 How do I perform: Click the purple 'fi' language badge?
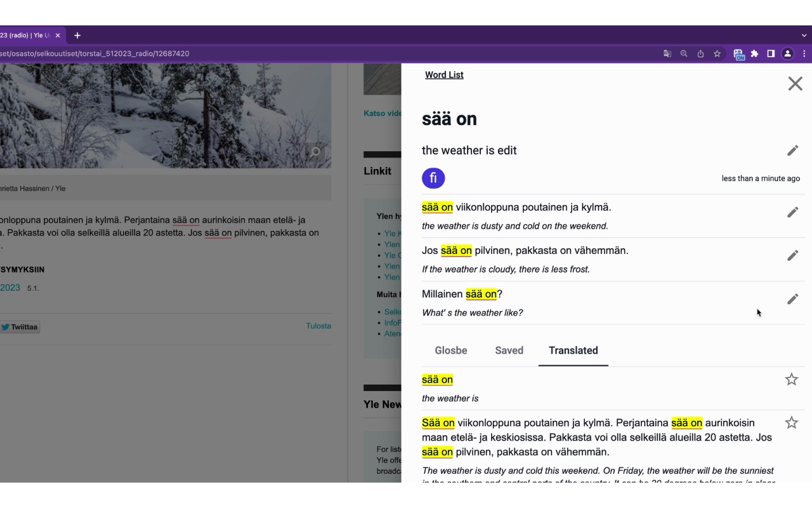(433, 178)
